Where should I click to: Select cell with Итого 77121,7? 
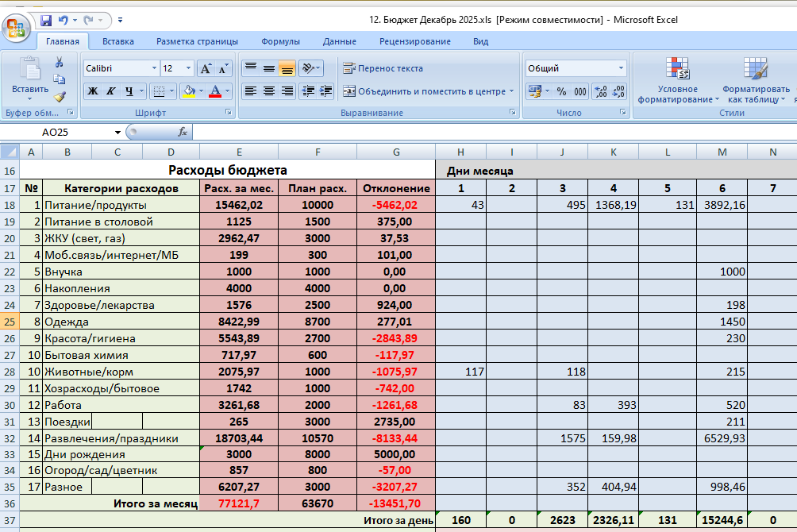tap(239, 503)
